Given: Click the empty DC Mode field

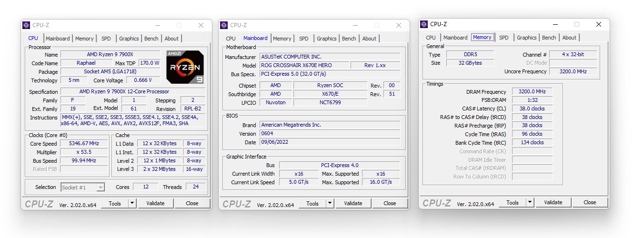Looking at the screenshot, I should click(x=573, y=63).
